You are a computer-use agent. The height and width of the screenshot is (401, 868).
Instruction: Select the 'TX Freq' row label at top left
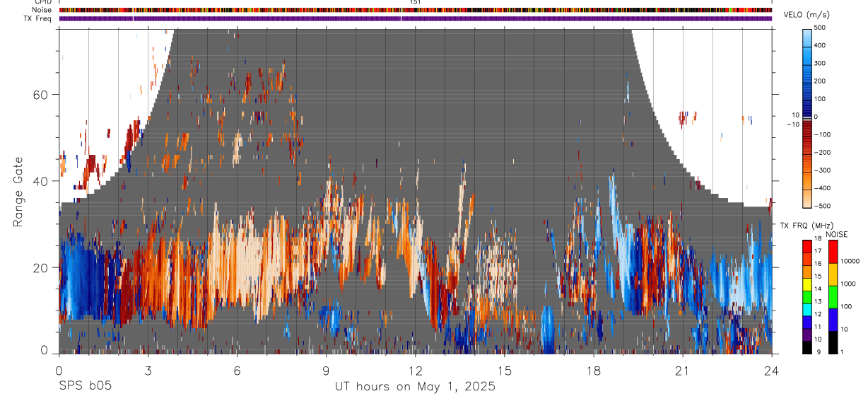pos(38,18)
